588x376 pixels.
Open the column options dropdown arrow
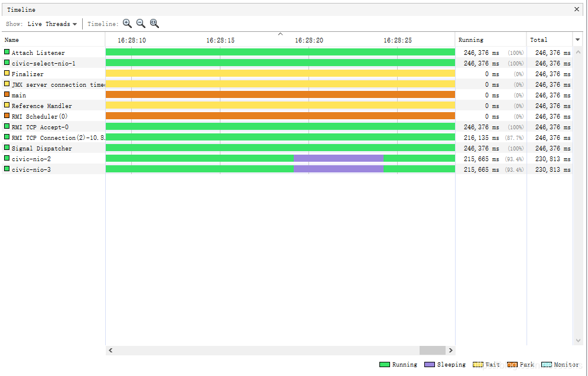pos(577,40)
